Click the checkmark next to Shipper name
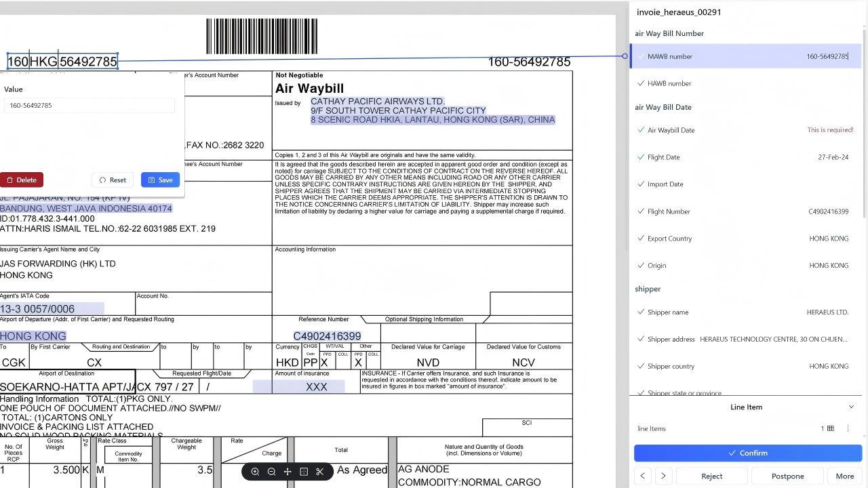 (x=641, y=312)
